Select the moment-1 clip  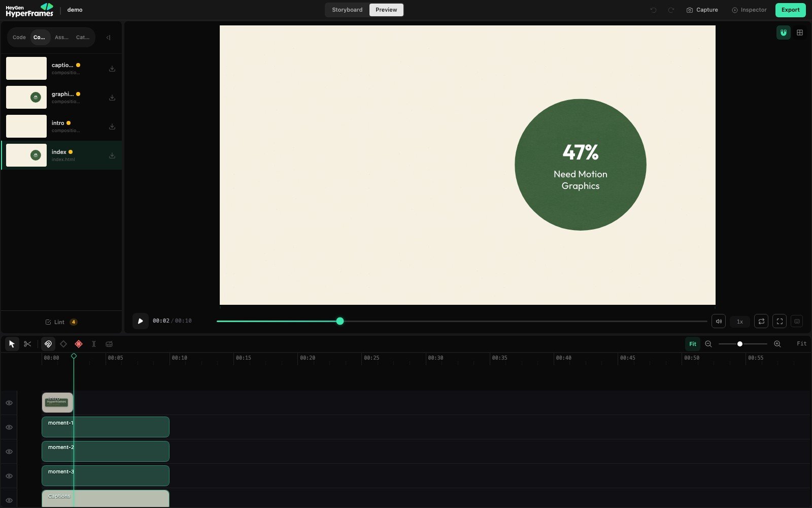pos(106,427)
